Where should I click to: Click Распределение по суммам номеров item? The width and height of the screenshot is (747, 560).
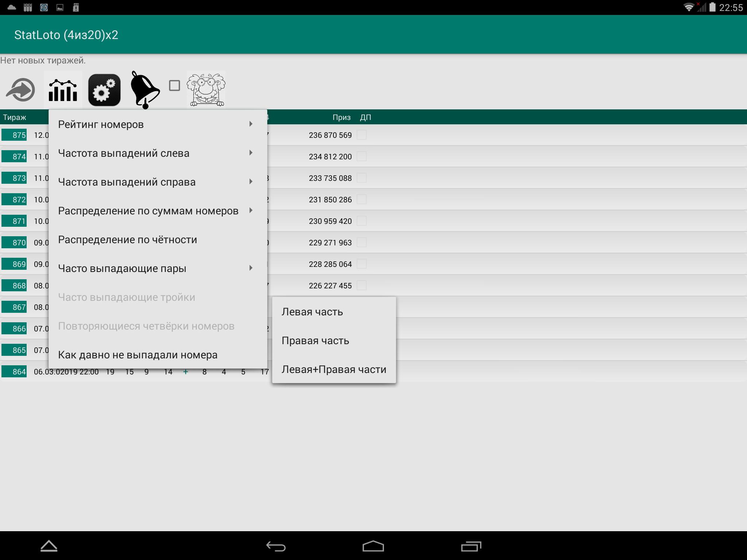[x=148, y=211]
